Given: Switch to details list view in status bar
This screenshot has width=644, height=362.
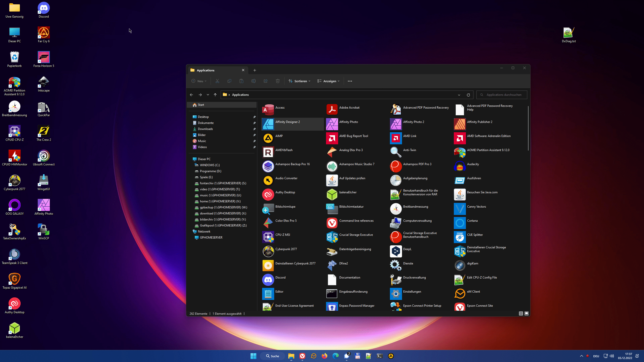Looking at the screenshot, I should 521,313.
